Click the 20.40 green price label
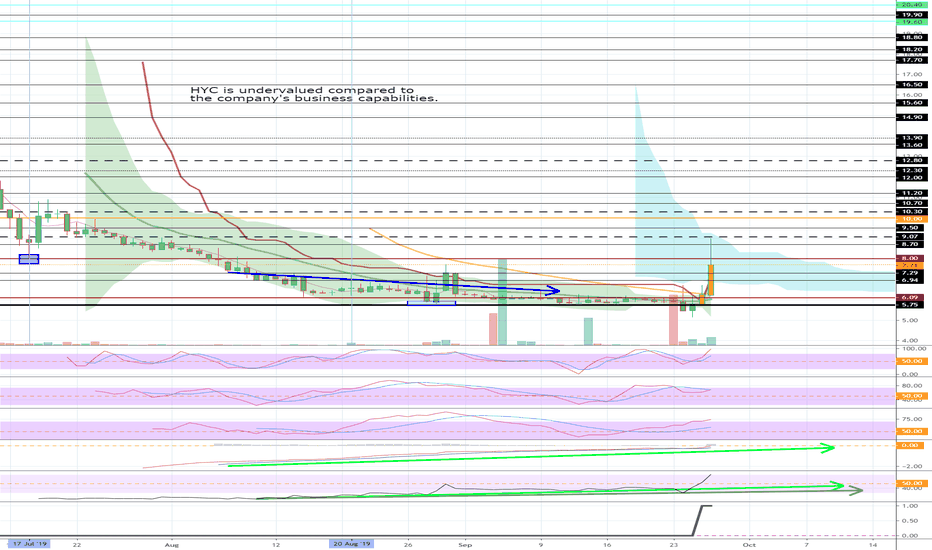This screenshot has width=932, height=550. tap(912, 5)
